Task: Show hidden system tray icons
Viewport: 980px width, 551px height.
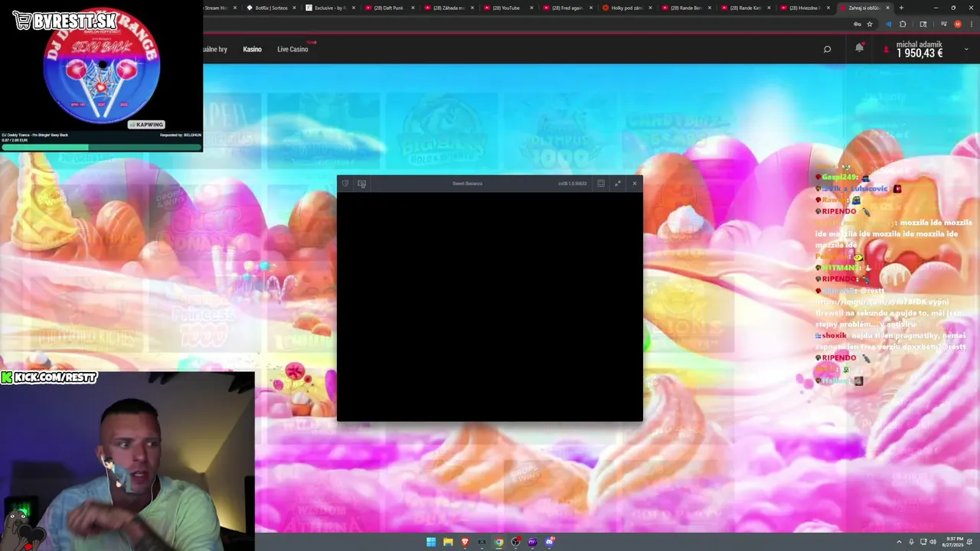Action: pos(899,542)
